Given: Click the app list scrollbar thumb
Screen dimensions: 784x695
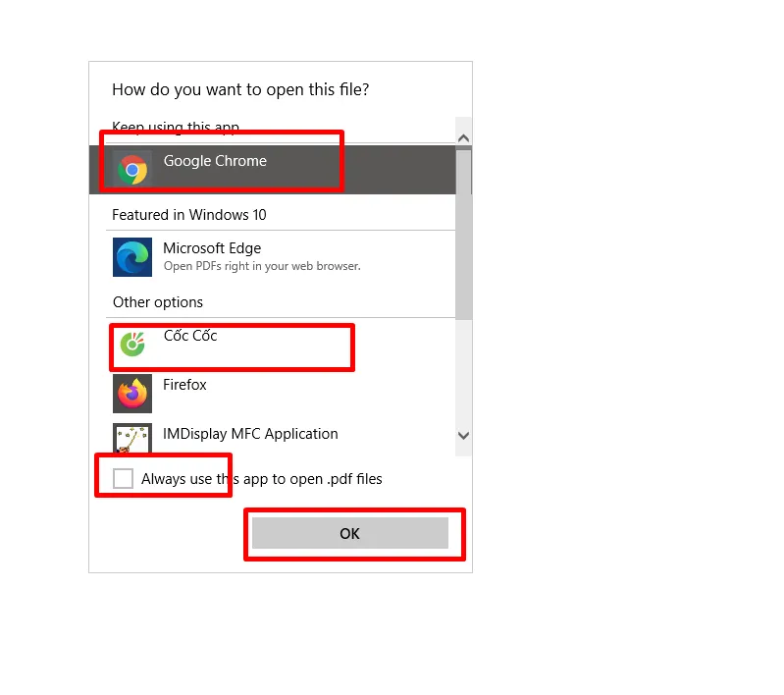Looking at the screenshot, I should point(463,235).
